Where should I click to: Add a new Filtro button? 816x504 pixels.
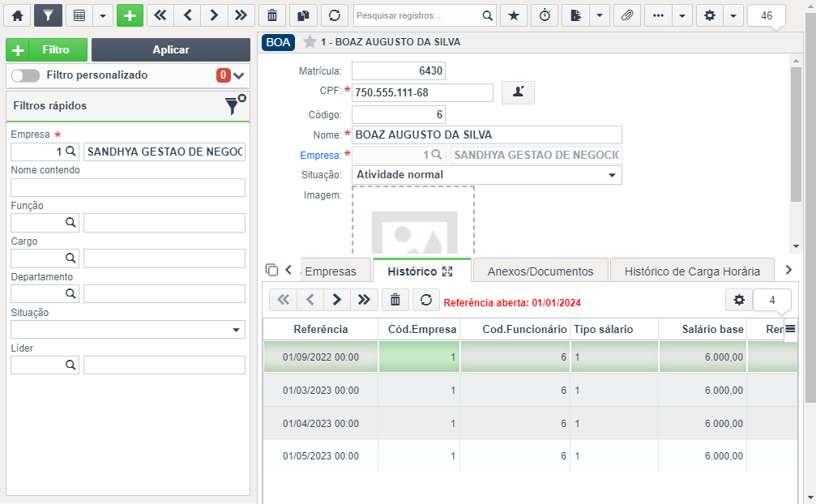pyautogui.click(x=47, y=50)
